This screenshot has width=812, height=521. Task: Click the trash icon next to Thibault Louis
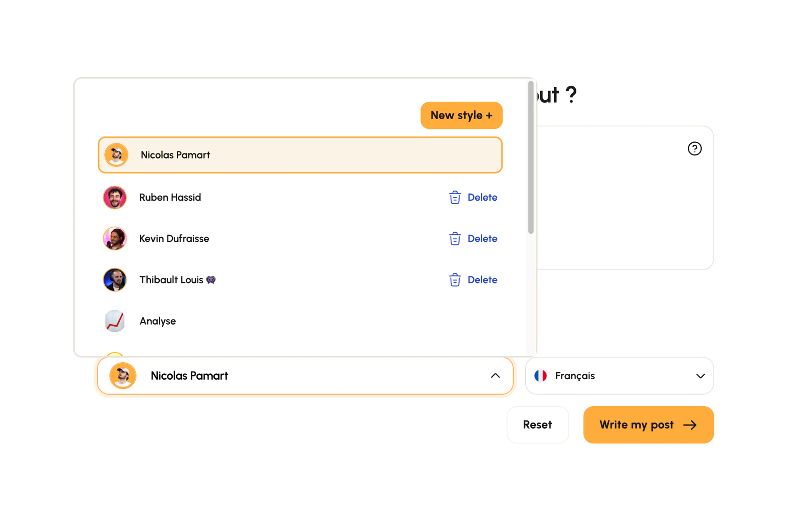point(454,280)
